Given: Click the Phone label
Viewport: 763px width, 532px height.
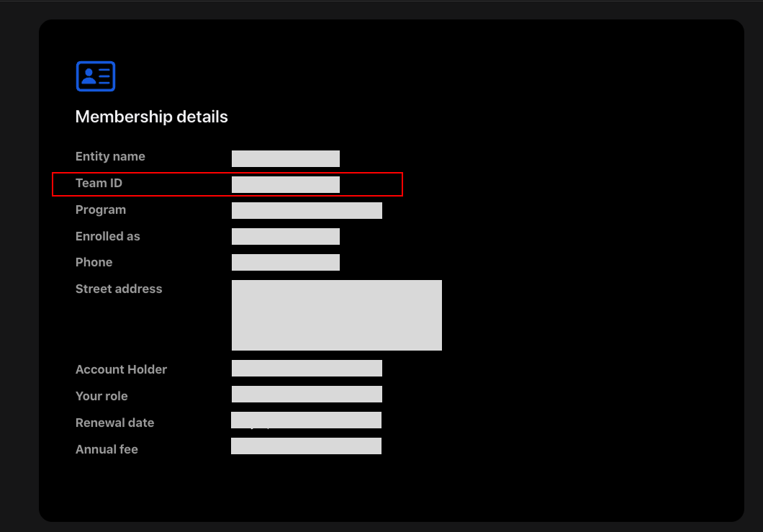Looking at the screenshot, I should click(94, 263).
